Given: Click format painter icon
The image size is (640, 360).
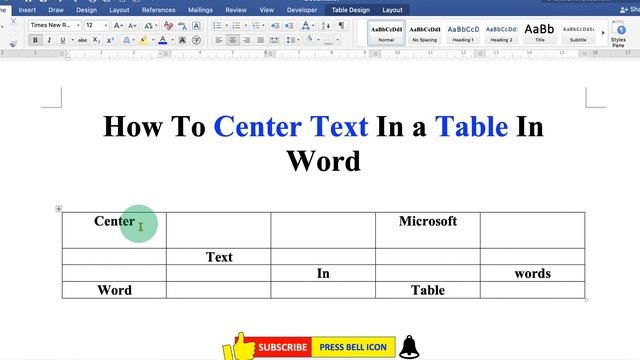Looking at the screenshot, I should [x=13, y=43].
